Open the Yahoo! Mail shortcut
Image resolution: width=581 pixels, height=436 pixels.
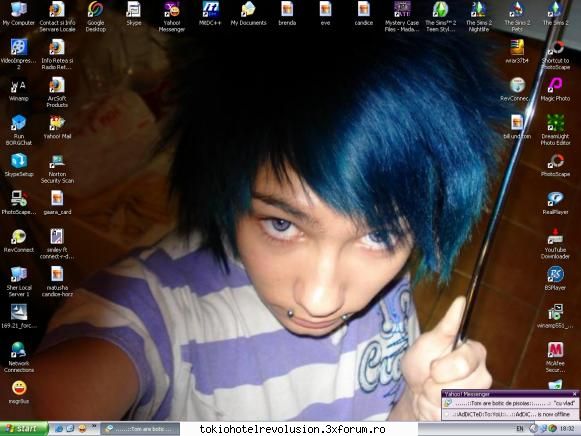coord(57,128)
